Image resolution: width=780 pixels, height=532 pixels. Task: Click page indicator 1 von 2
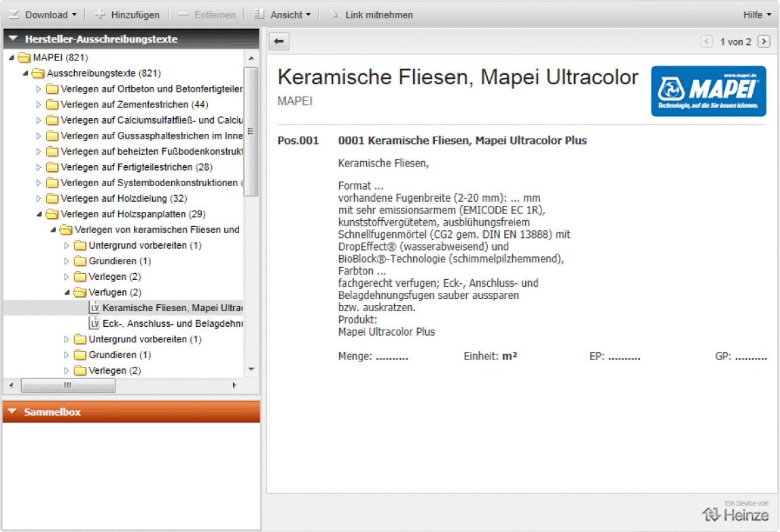[x=735, y=42]
